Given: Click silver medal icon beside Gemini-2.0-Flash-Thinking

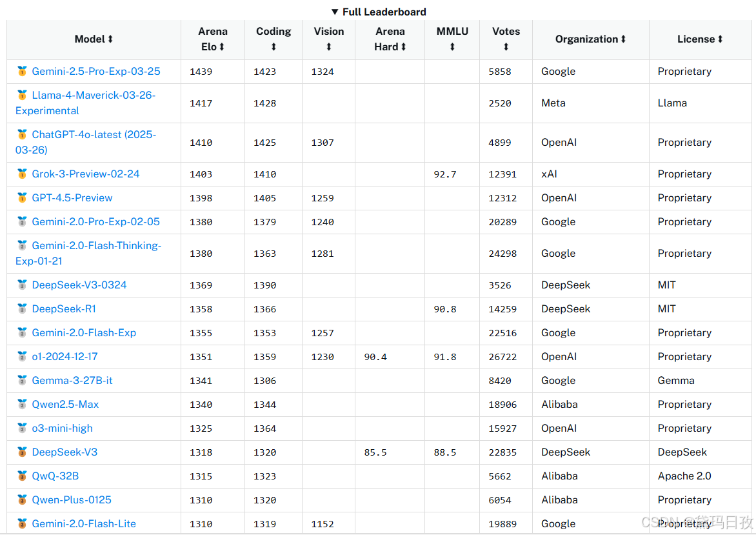Looking at the screenshot, I should 22,245.
